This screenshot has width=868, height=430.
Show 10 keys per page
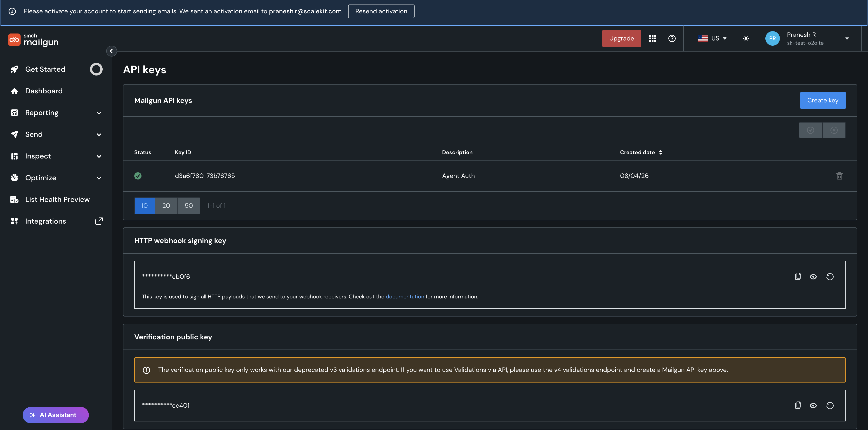coord(145,206)
